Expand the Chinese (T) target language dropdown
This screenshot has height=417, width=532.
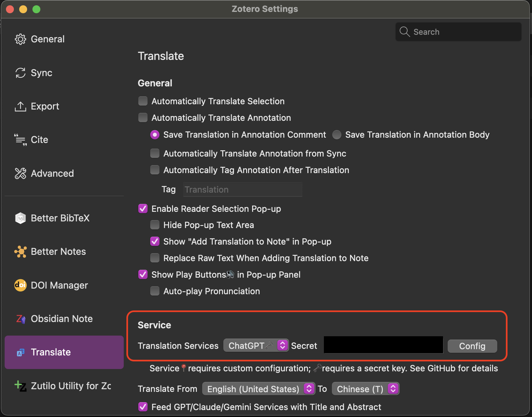click(x=365, y=389)
